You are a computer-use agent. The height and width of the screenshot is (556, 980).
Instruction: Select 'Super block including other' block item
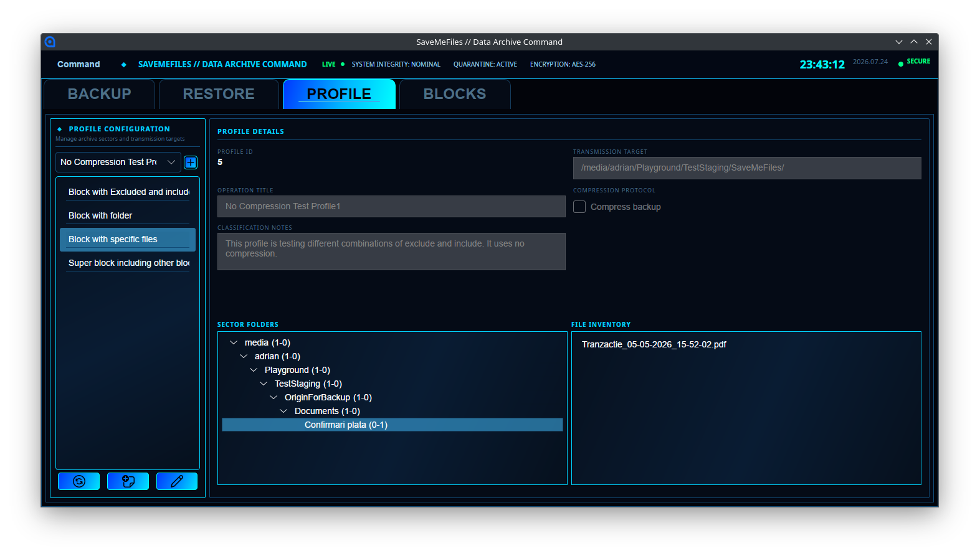pos(128,263)
